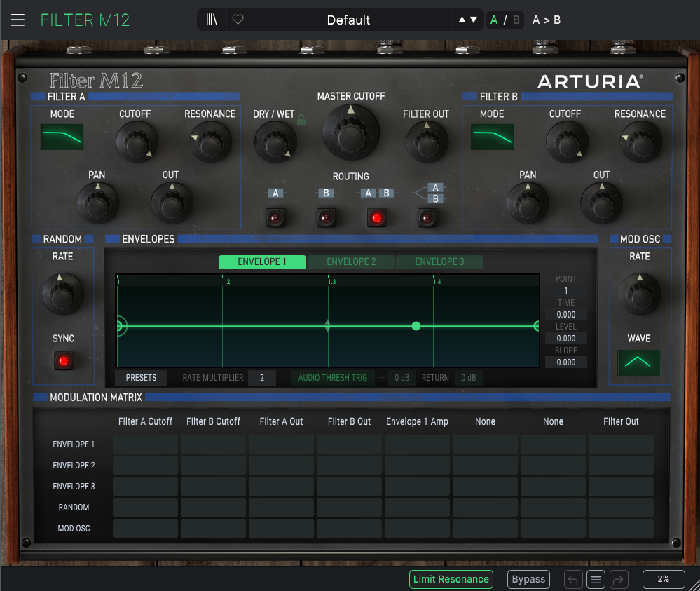700x591 pixels.
Task: Toggle the Random SYNC red LED button
Action: [63, 360]
